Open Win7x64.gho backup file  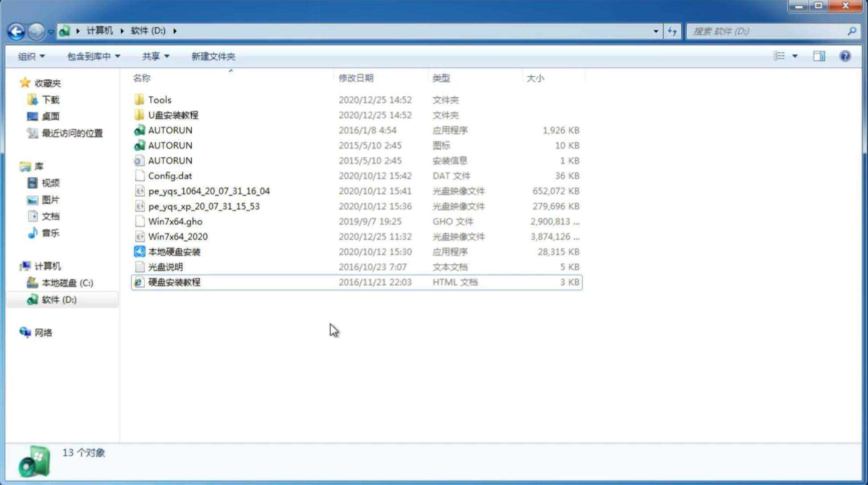[x=176, y=221]
